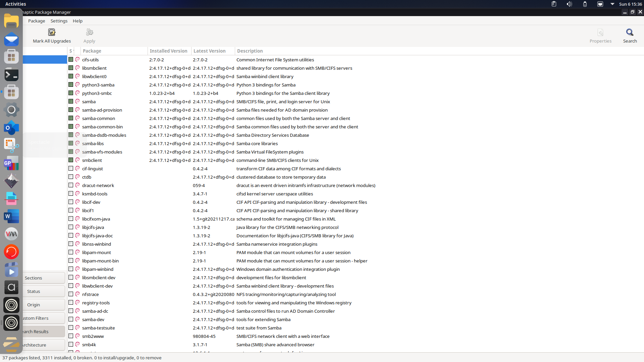Switch to the Custom Filters button
Viewport: 644px width, 362px height.
pos(44,318)
